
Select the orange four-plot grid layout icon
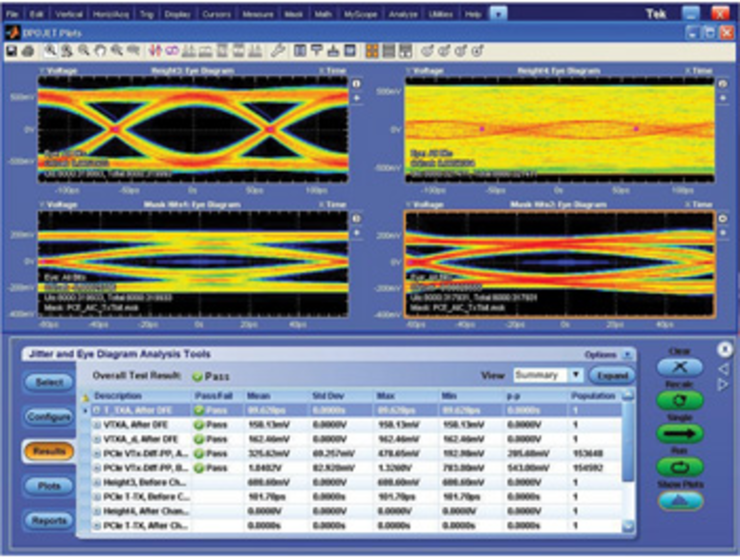tap(372, 51)
